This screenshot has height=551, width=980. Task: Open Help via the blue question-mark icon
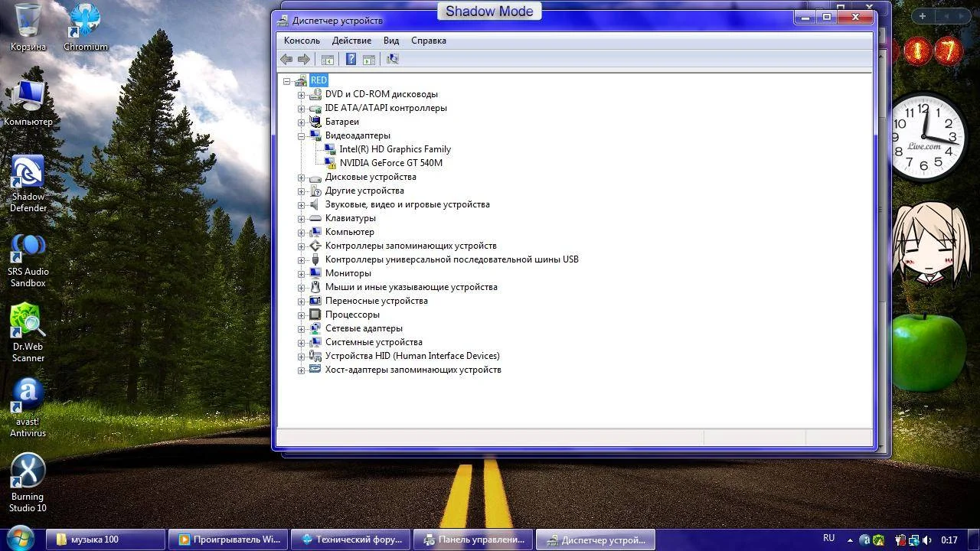coord(351,59)
